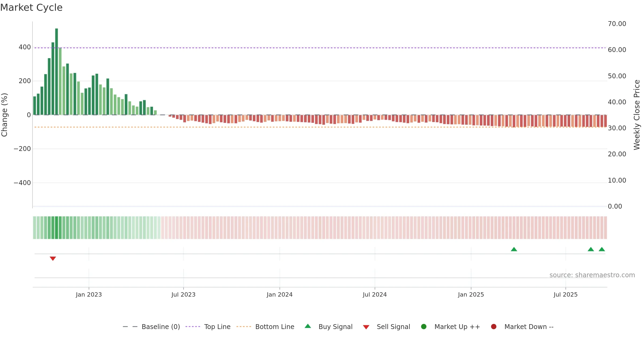Toggle the Top Line legend entry

tap(208, 327)
